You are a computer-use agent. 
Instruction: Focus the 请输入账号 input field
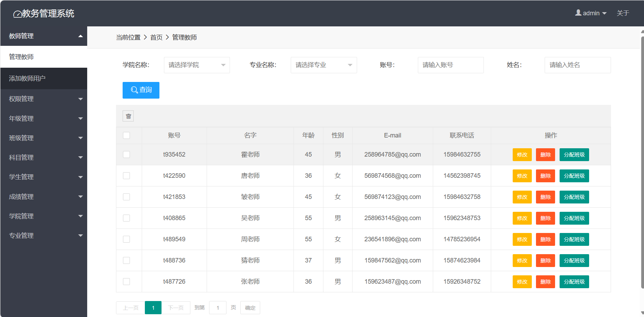[451, 65]
